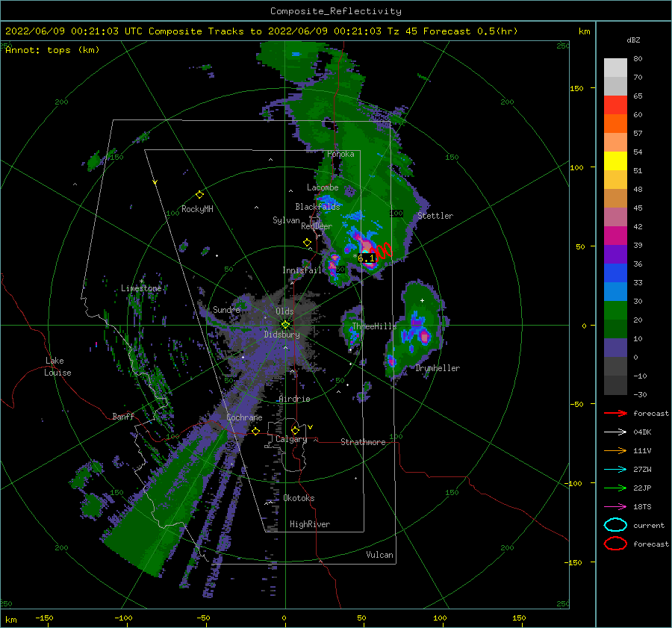
Task: Click the RockyMH label
Action: pyautogui.click(x=197, y=209)
